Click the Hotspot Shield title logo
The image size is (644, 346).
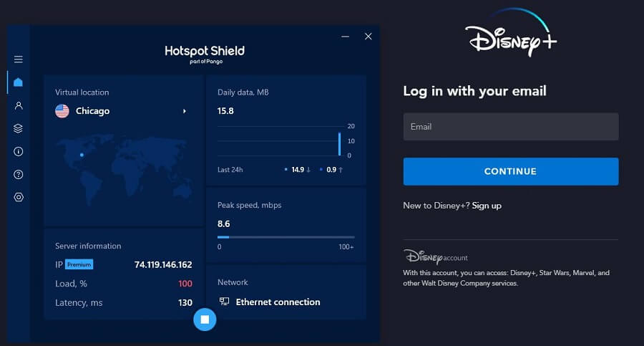(x=205, y=54)
